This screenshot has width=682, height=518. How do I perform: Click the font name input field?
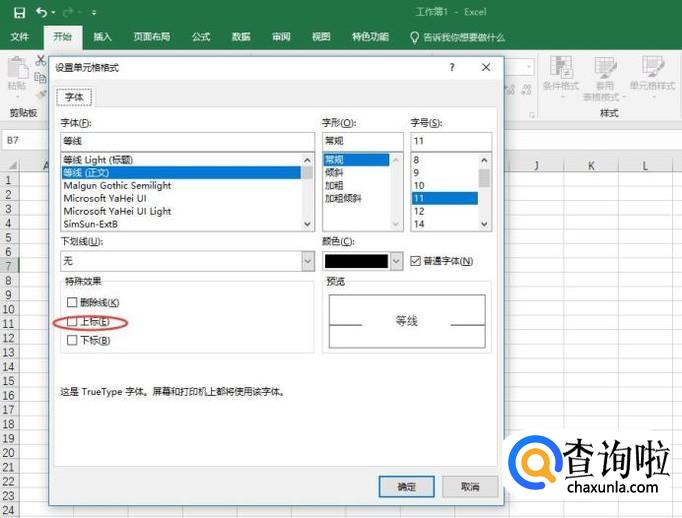[187, 141]
